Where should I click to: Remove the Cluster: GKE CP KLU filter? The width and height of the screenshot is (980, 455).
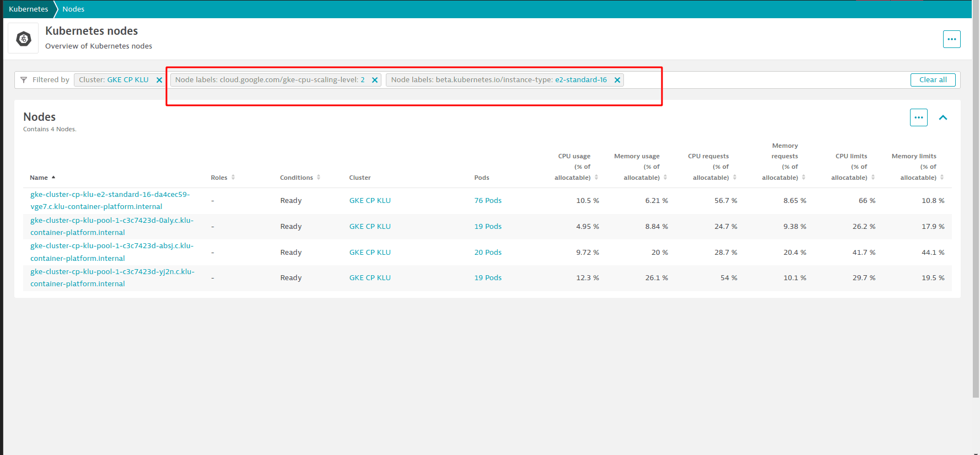point(159,80)
